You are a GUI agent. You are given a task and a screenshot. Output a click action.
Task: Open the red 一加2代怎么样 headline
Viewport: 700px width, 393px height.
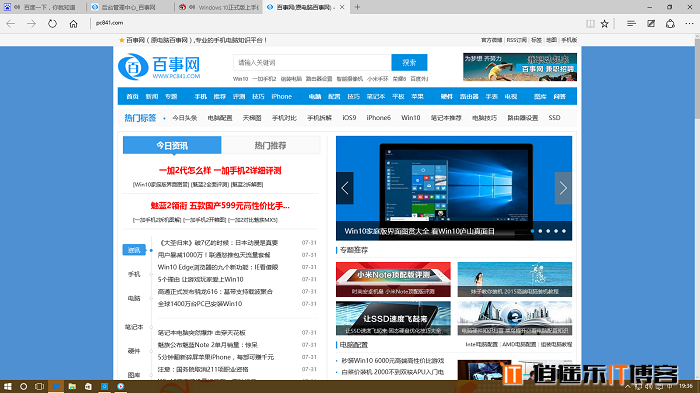click(220, 171)
